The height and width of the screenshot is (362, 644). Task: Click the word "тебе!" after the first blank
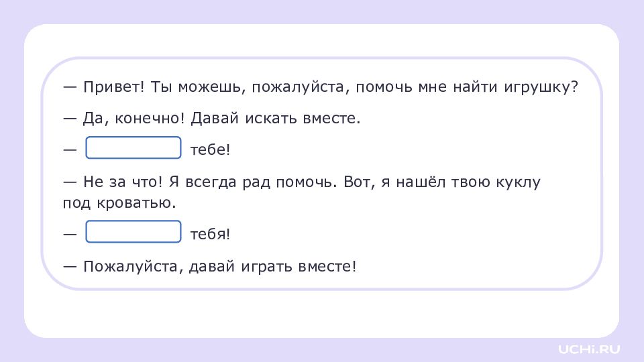coord(210,149)
